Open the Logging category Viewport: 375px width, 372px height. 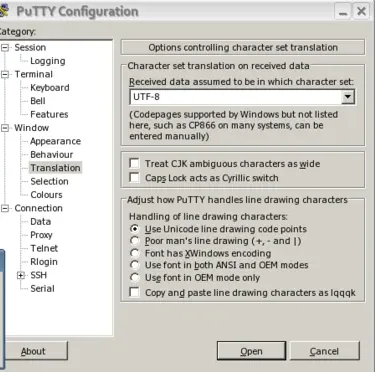48,61
